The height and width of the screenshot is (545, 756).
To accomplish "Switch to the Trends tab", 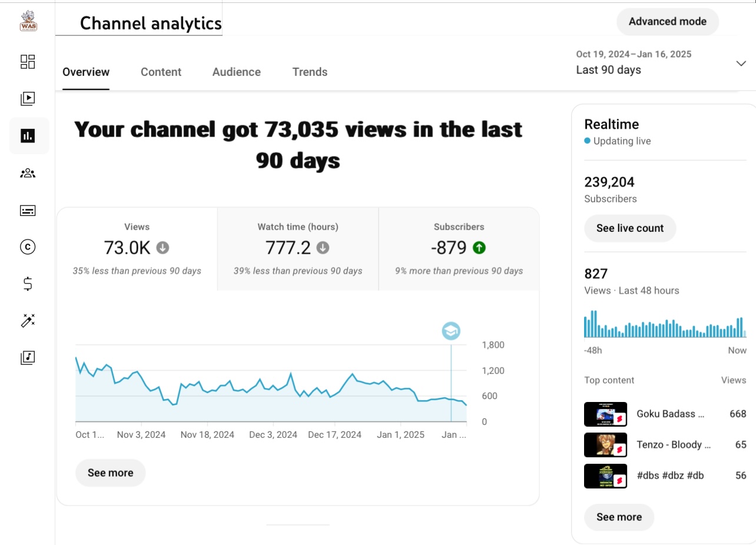I will (310, 72).
